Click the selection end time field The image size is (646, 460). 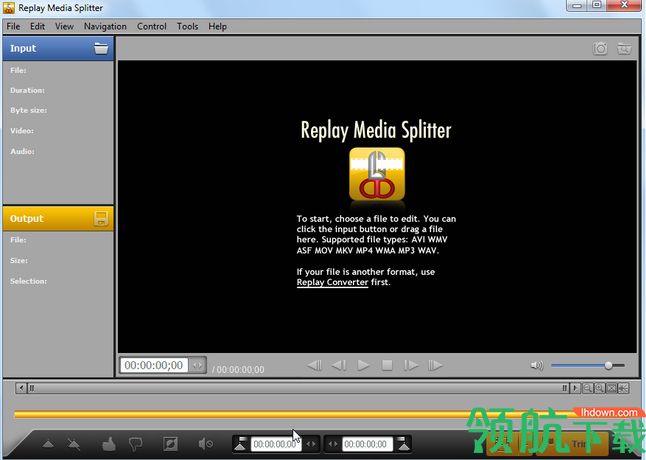tap(367, 444)
